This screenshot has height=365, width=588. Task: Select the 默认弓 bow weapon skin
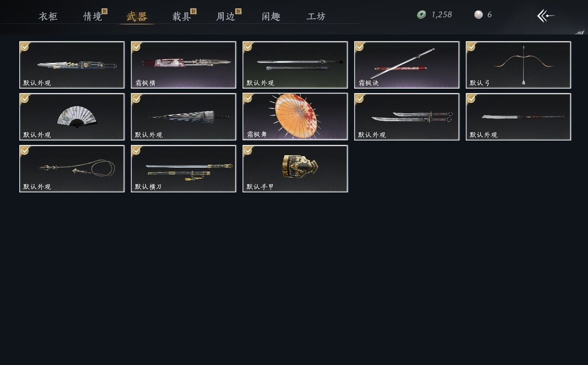click(x=518, y=65)
